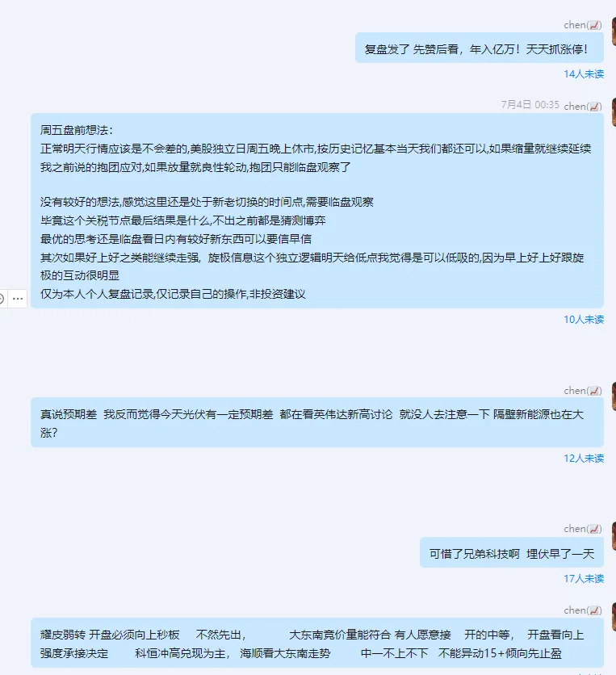616x675 pixels.
Task: Open the three-dot more options beside 周五盘前想法 message
Action: [18, 299]
